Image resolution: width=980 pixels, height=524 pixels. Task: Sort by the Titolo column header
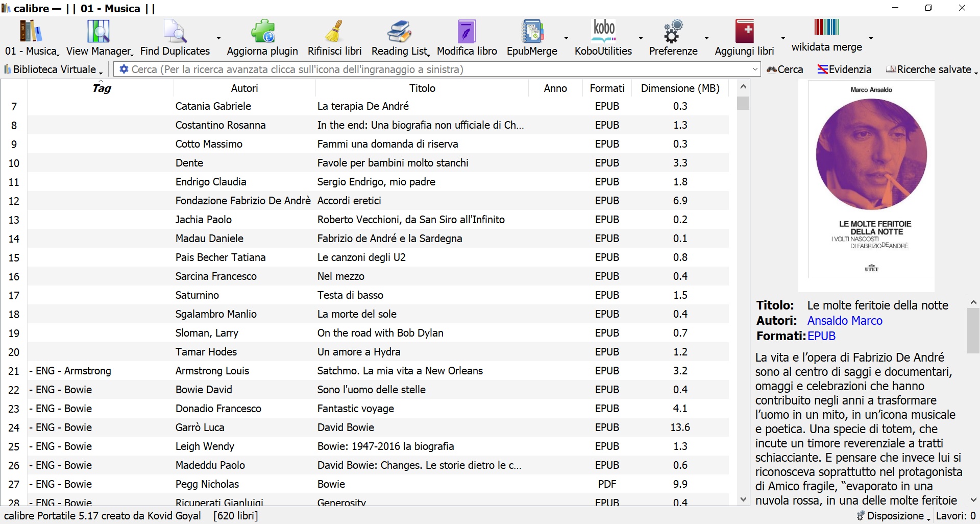pyautogui.click(x=422, y=88)
